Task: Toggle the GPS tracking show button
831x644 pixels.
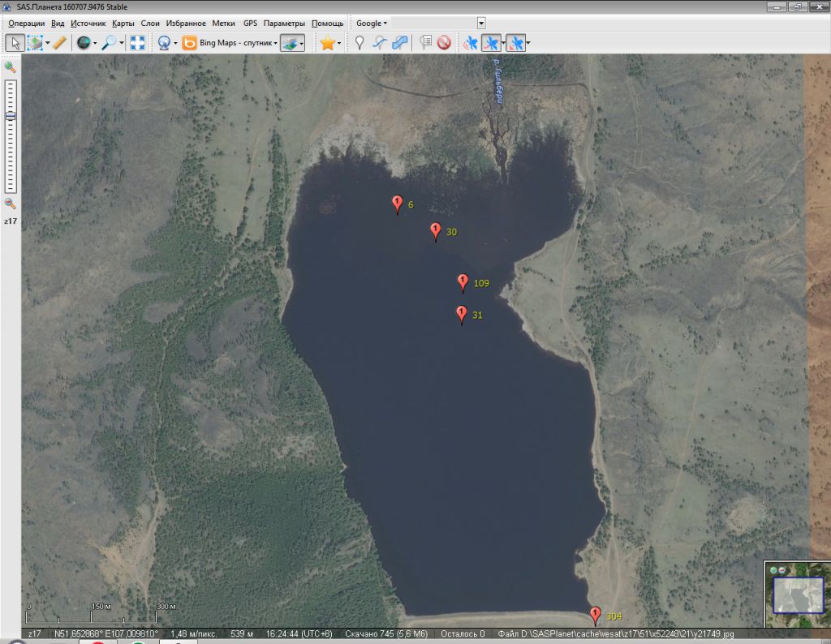Action: point(490,43)
